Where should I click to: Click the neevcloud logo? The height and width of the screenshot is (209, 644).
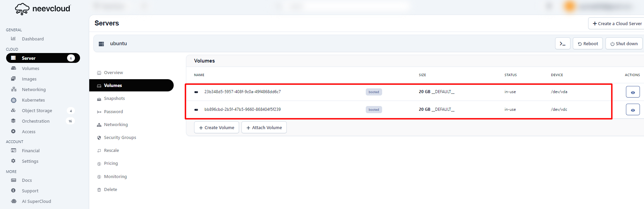43,9
